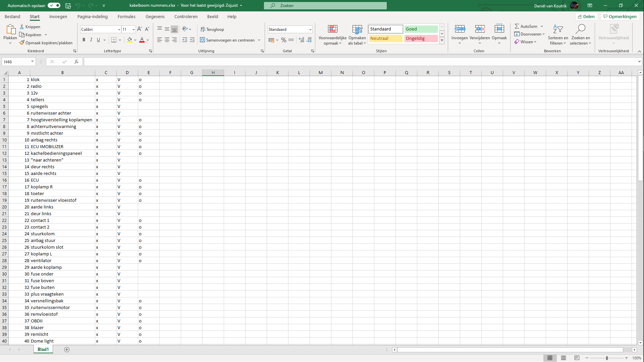Viewport: 644px width, 362px height.
Task: Click Samenvoegen en centreren
Action: click(227, 40)
